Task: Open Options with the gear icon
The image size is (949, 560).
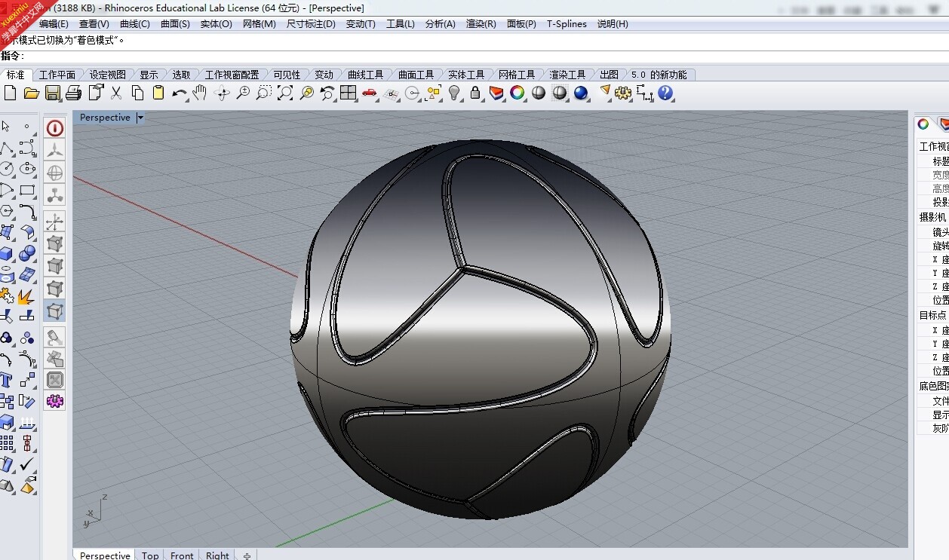Action: point(623,93)
